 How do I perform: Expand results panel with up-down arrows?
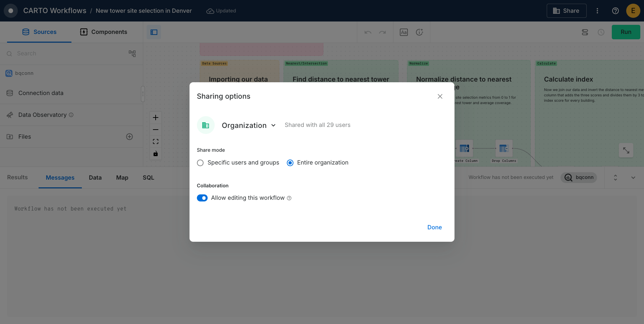(615, 178)
